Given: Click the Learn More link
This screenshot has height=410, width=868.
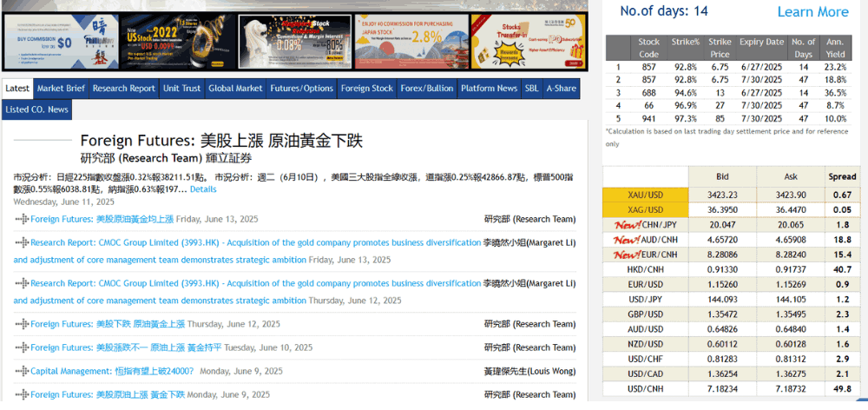Looking at the screenshot, I should 812,12.
